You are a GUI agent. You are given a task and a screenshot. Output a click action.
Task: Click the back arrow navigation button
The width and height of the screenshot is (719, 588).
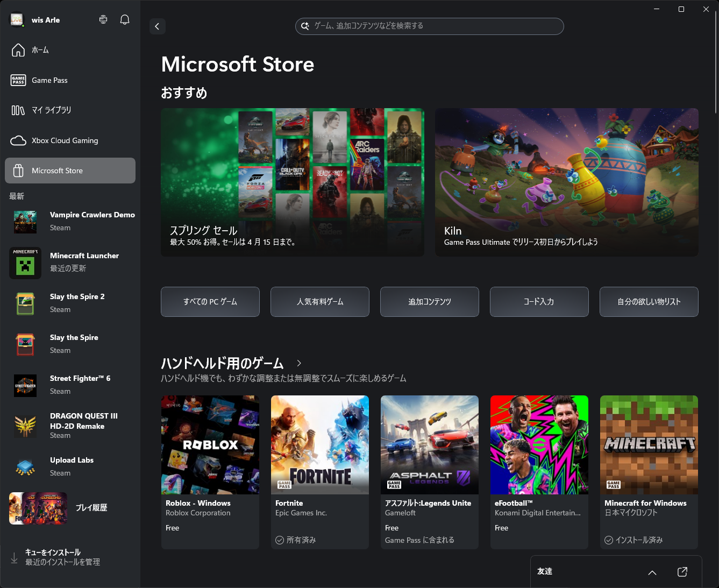click(157, 26)
